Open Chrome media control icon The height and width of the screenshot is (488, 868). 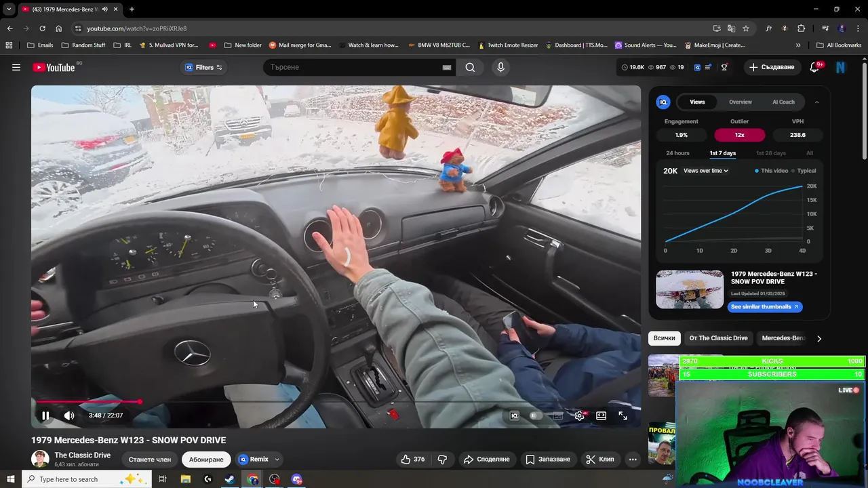(825, 28)
